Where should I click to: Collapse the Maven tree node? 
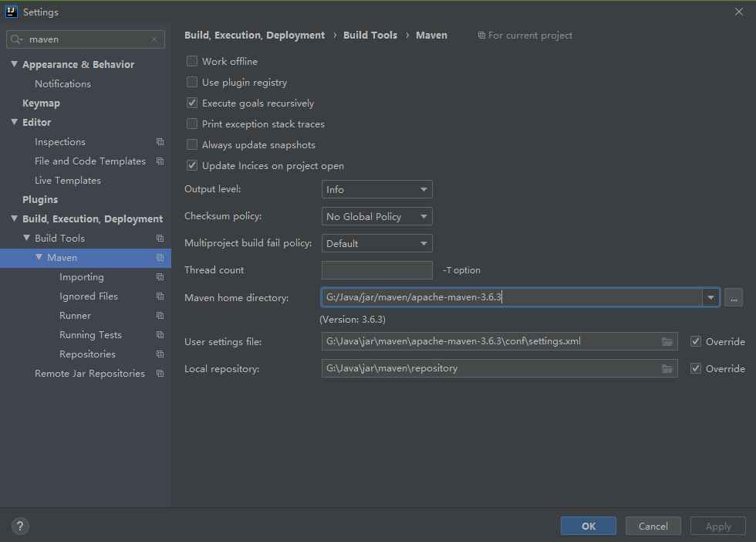[x=39, y=257]
